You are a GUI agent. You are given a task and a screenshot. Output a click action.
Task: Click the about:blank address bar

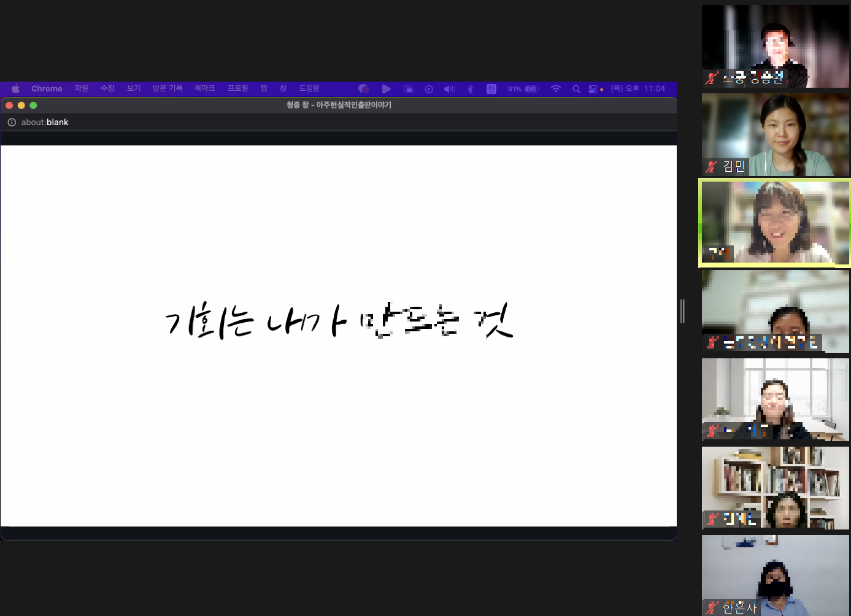pos(338,122)
